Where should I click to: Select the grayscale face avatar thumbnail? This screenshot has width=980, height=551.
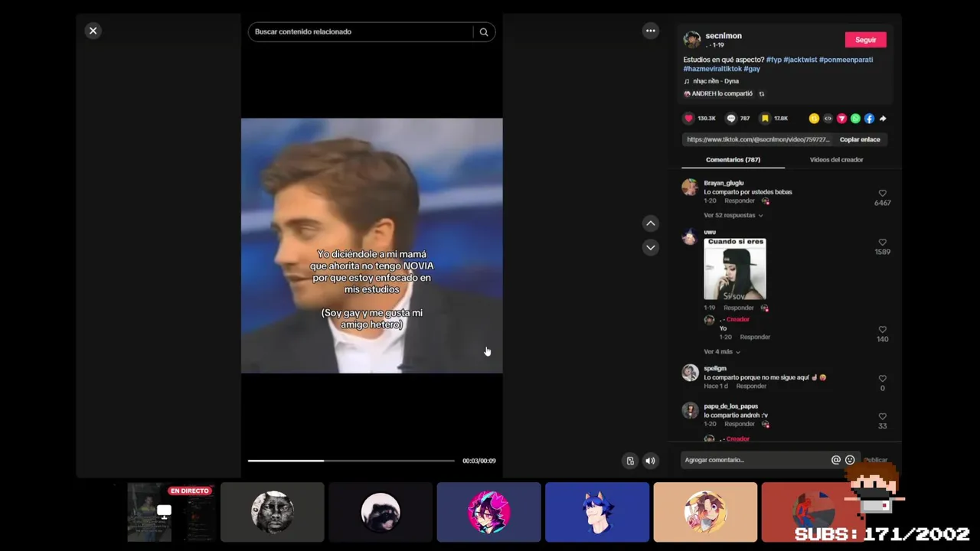click(273, 512)
